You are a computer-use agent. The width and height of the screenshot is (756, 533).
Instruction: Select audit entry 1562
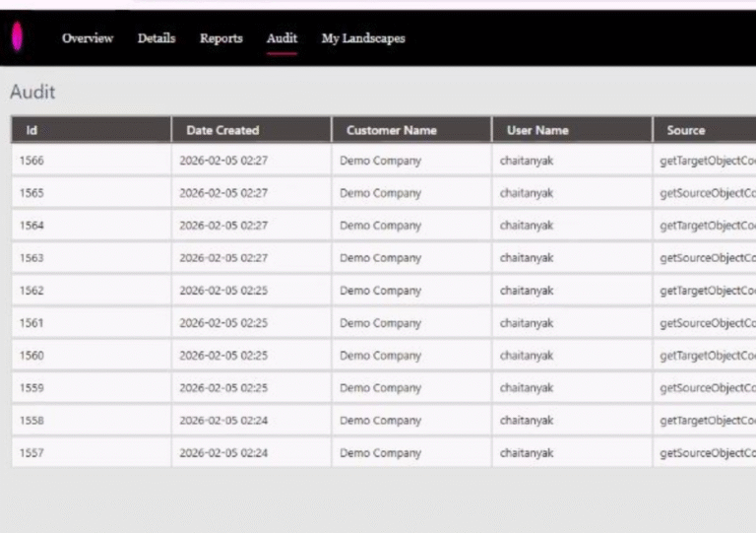coord(32,291)
